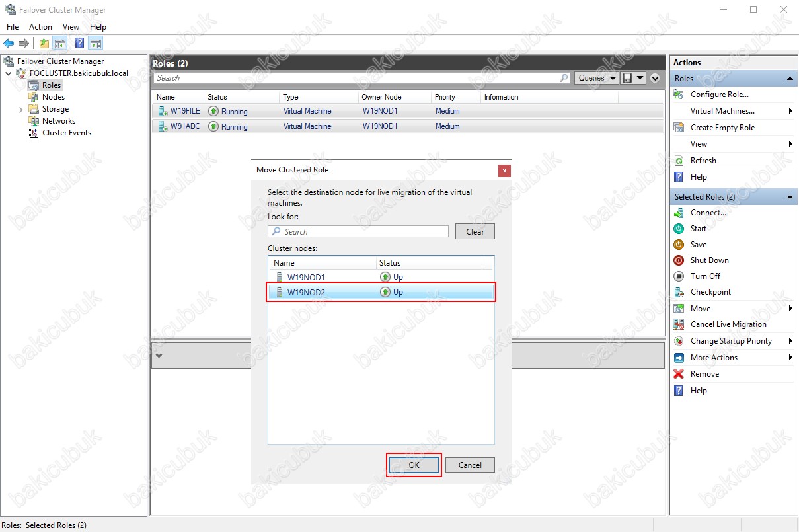
Task: Click the Look for search field in dialog
Action: click(358, 231)
